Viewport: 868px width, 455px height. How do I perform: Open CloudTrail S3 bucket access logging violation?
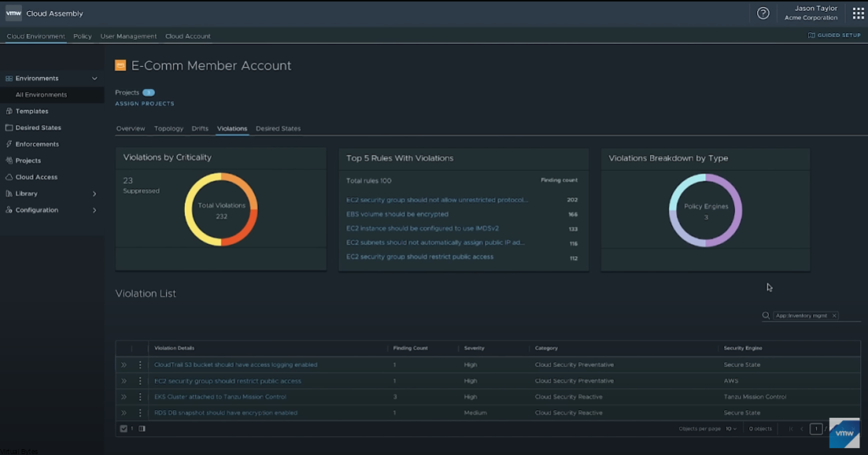click(236, 365)
